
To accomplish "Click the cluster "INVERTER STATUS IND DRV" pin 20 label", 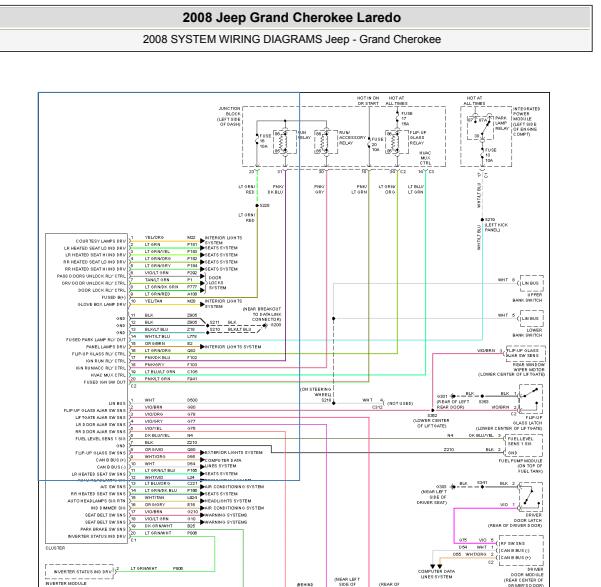I will (97, 536).
